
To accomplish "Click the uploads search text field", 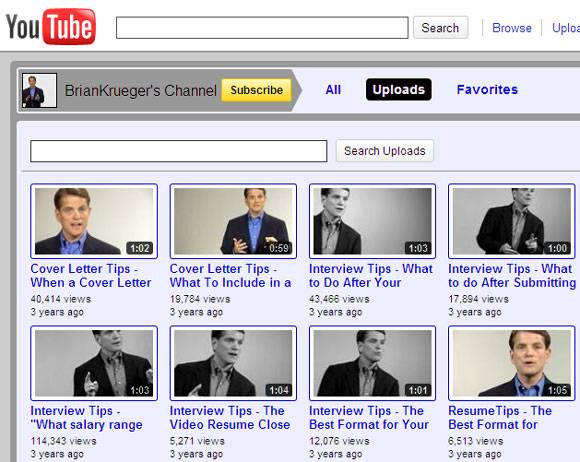I will tap(179, 151).
